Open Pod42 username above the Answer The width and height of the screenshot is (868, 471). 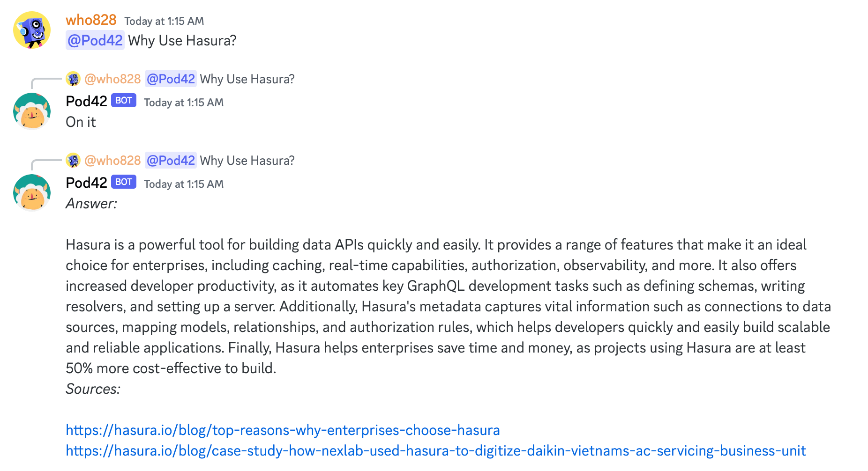(87, 183)
